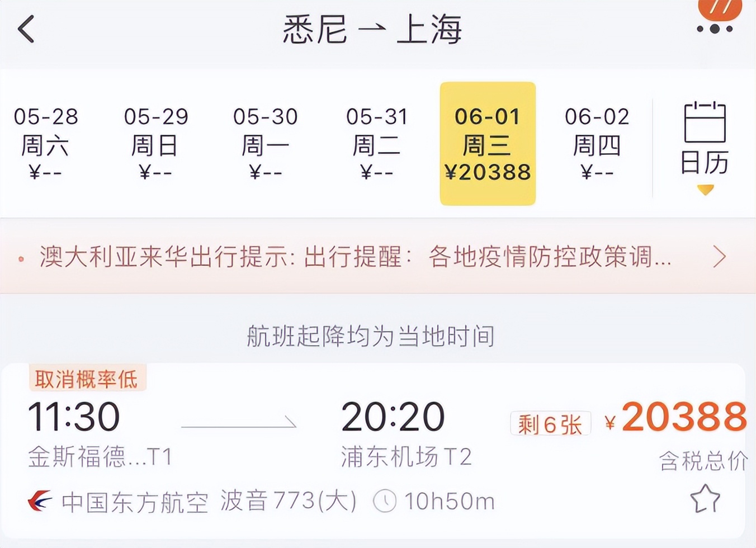Click the 剩6张 remaining tickets tag
The image size is (756, 548).
coord(550,424)
